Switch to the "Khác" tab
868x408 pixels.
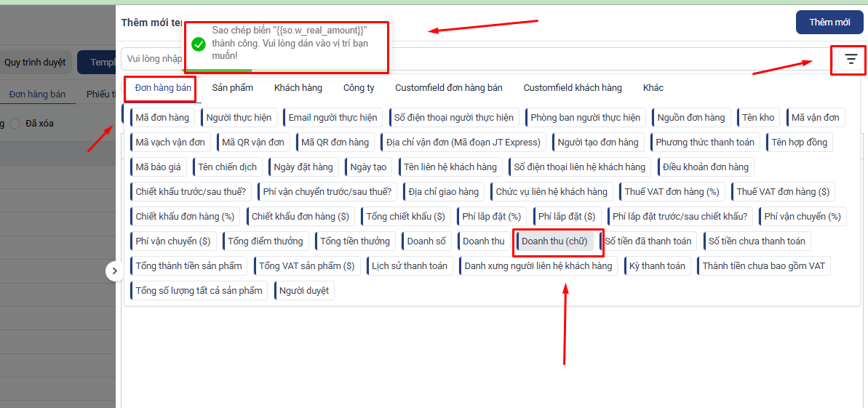click(653, 88)
